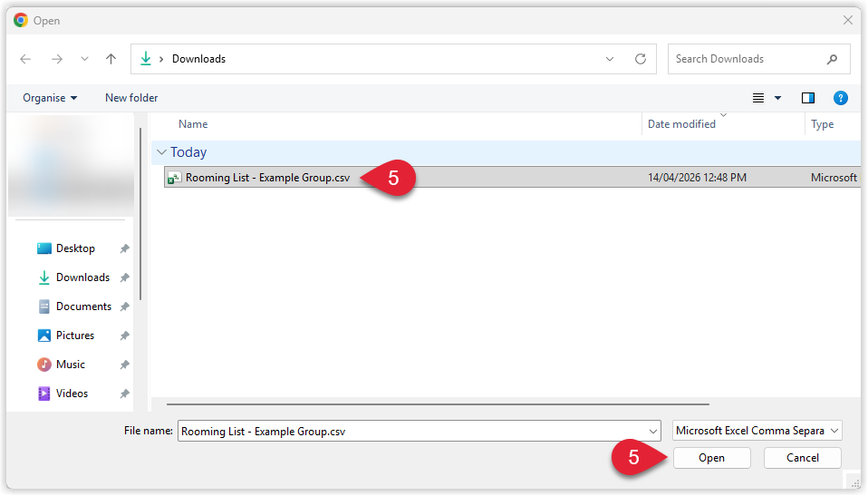Click the pin icon next to Music
The height and width of the screenshot is (496, 868).
point(124,365)
